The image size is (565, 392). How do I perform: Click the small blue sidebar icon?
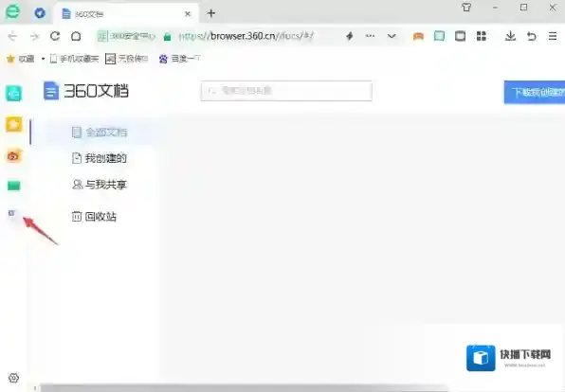pyautogui.click(x=11, y=213)
